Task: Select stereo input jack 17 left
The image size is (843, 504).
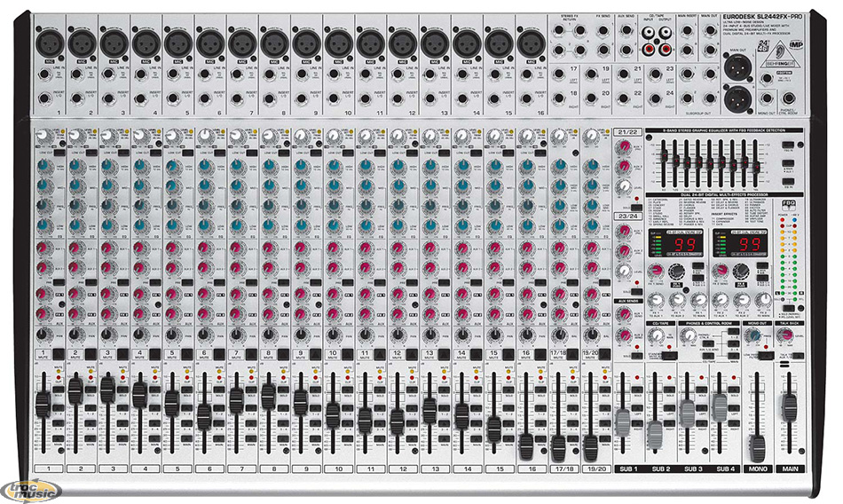Action: click(x=558, y=75)
